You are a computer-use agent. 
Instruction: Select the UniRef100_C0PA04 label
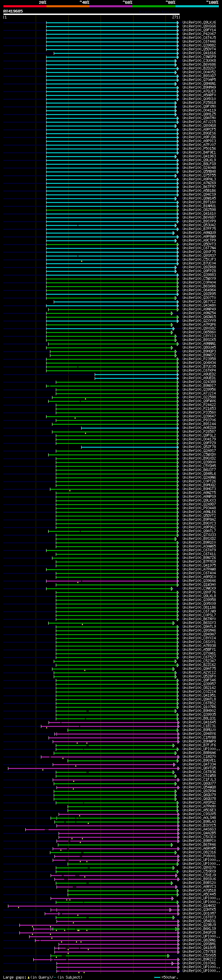coord(199,282)
